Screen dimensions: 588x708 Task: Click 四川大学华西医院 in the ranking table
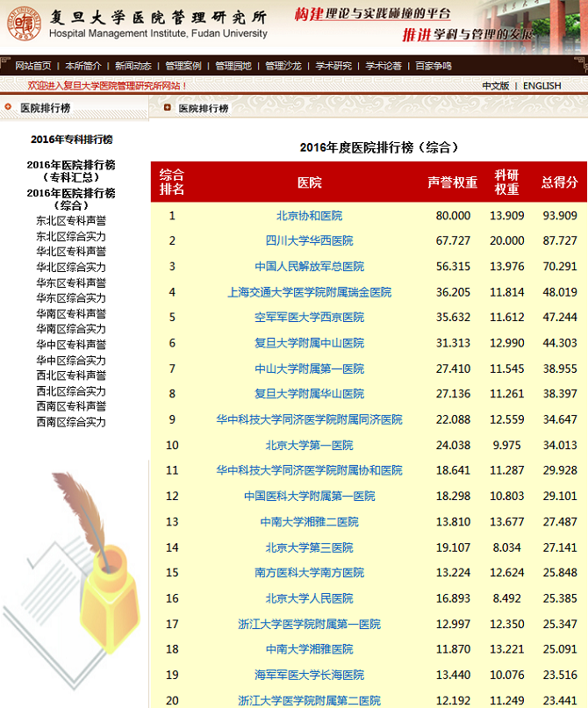(x=309, y=240)
